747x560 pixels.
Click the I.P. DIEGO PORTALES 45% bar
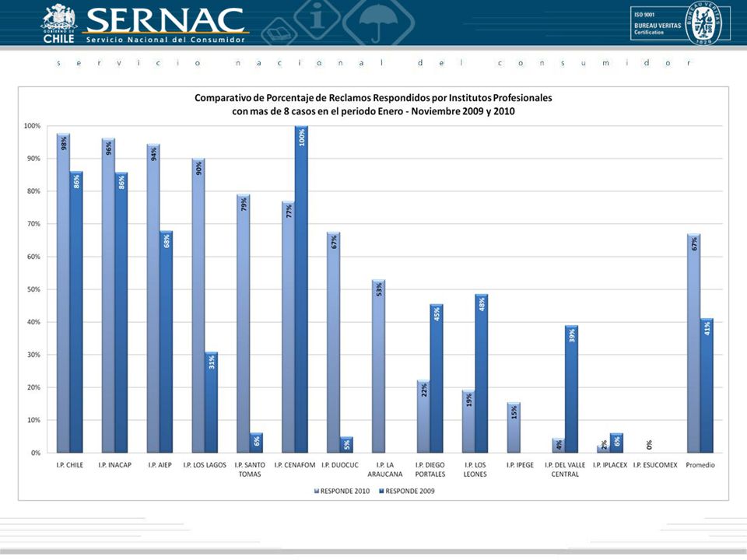pyautogui.click(x=437, y=379)
